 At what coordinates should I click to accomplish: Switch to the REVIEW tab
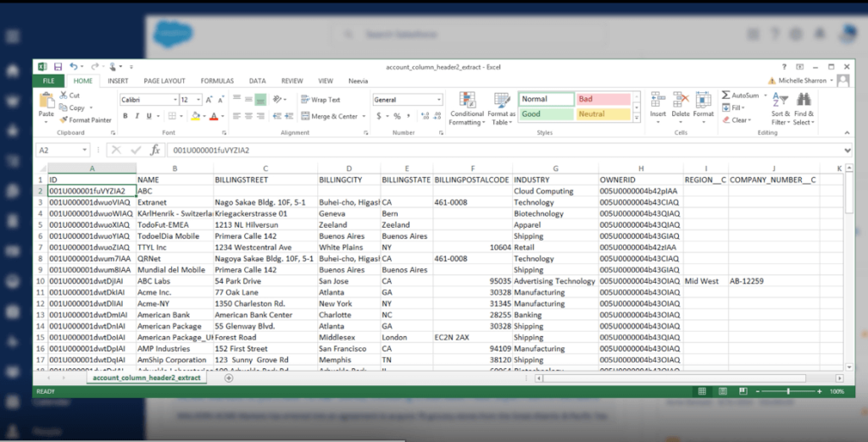292,80
